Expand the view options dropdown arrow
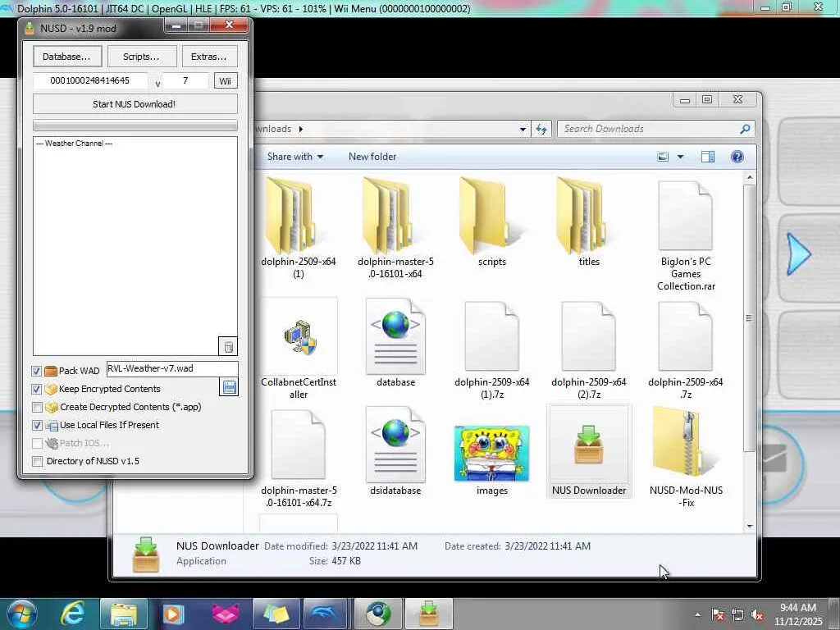This screenshot has height=630, width=840. coord(680,157)
